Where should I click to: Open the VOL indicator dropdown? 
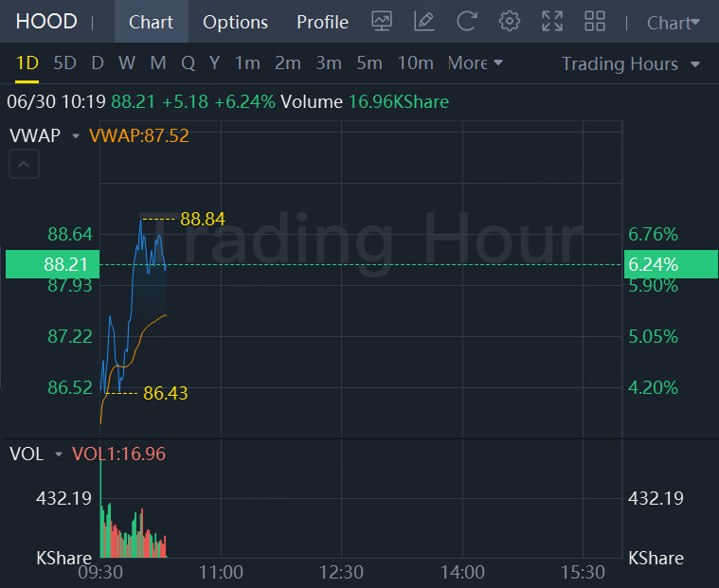pyautogui.click(x=59, y=454)
